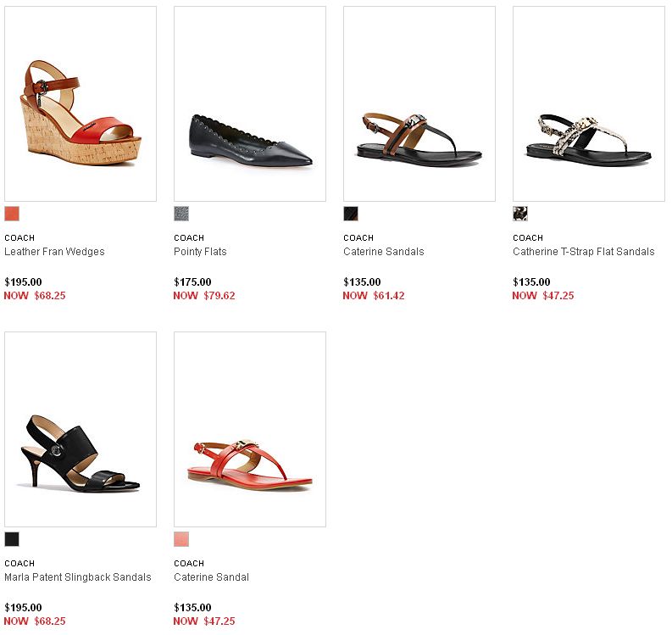The image size is (672, 635).
Task: Open the red Caterine Sandal image
Action: (250, 429)
